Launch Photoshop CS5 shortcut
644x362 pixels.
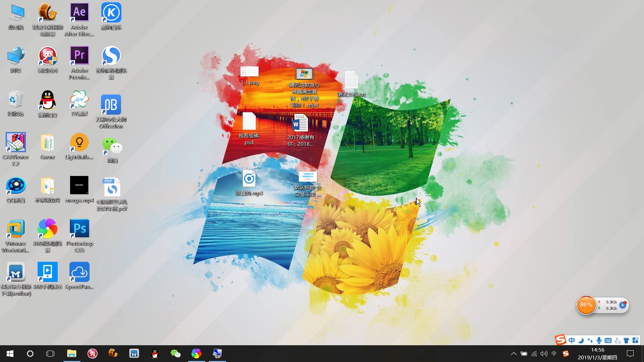79,236
